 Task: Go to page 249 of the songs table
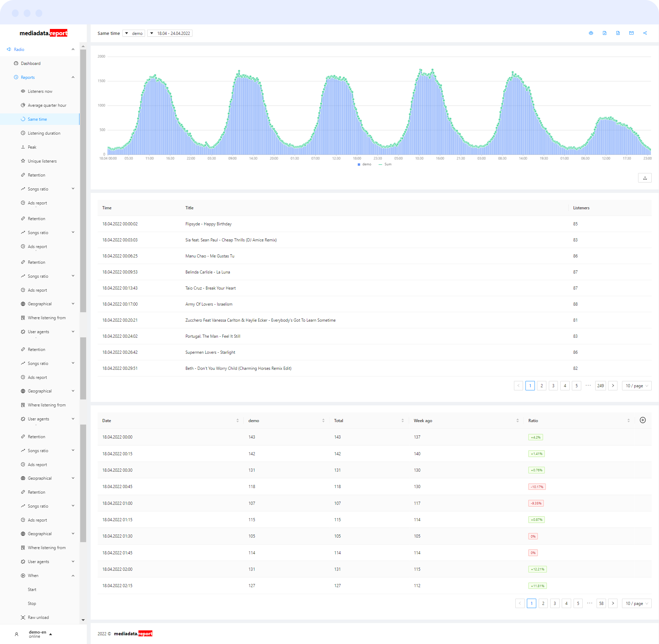(x=600, y=385)
